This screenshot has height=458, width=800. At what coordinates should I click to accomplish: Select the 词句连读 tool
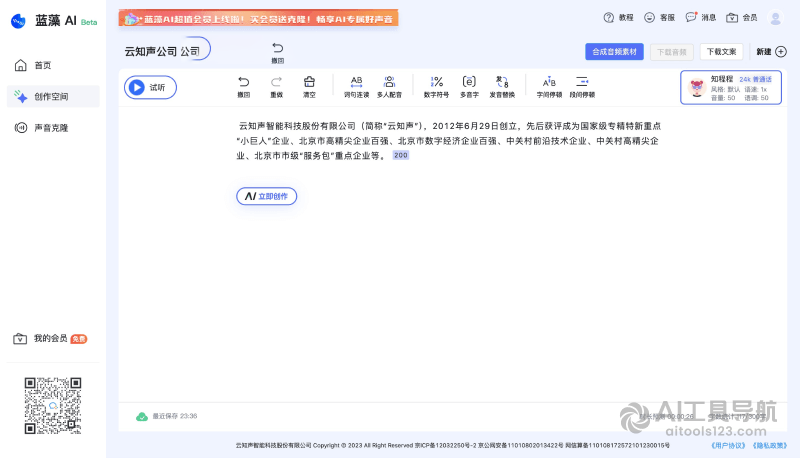tap(356, 87)
